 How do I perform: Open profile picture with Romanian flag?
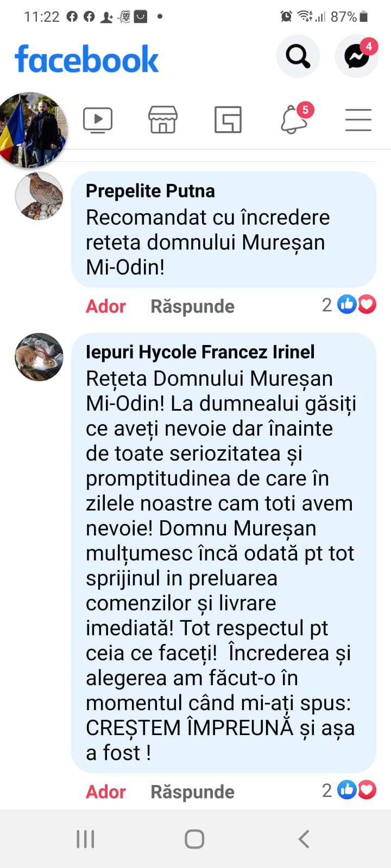(33, 129)
